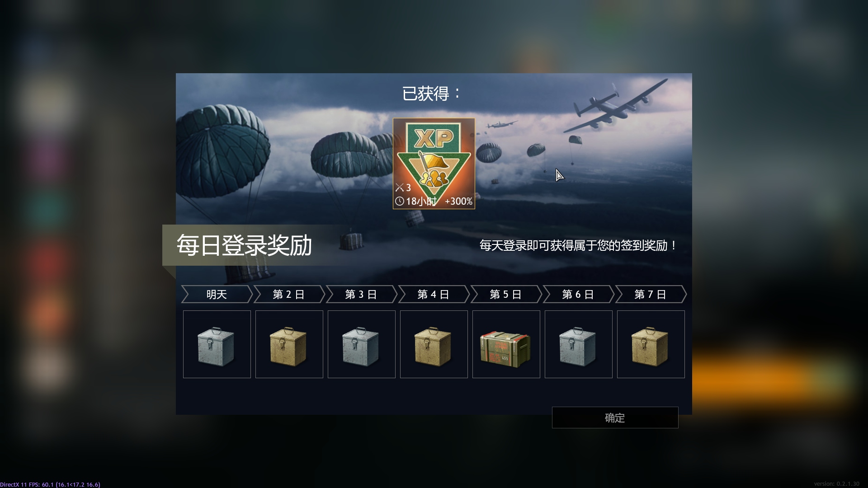Click the 第 7 日 day header
868x488 pixels.
coord(651,294)
